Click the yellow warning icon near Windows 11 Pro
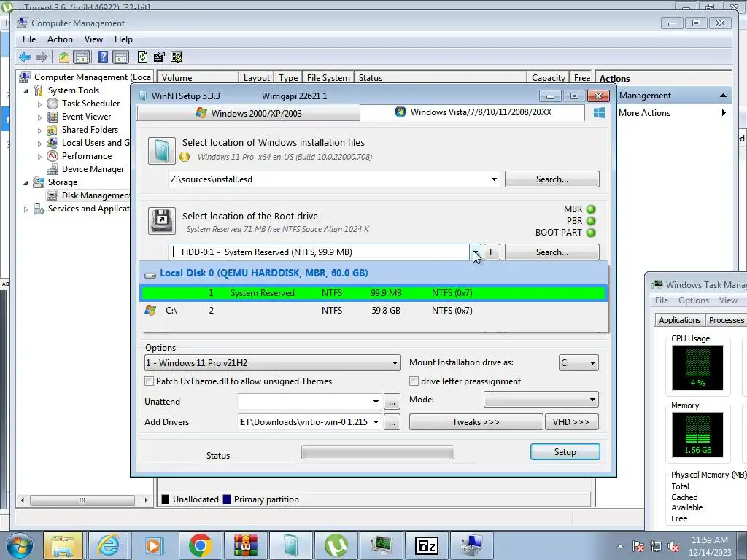The width and height of the screenshot is (747, 560). click(x=185, y=157)
